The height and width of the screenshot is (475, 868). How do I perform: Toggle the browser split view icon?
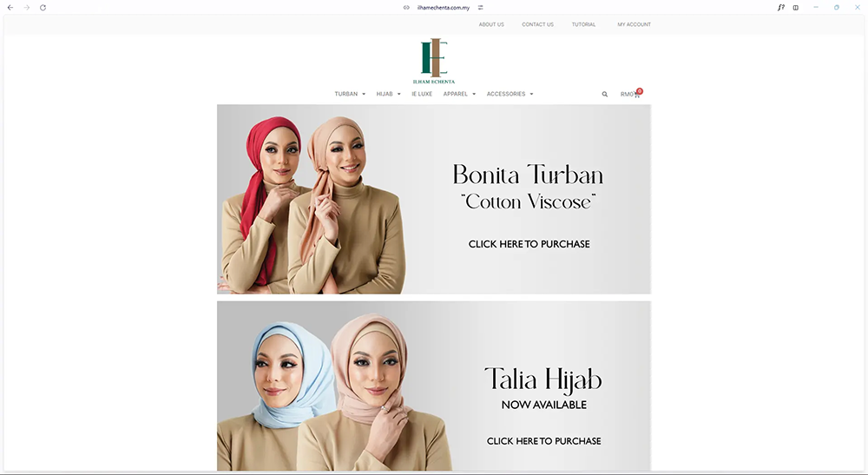[796, 7]
